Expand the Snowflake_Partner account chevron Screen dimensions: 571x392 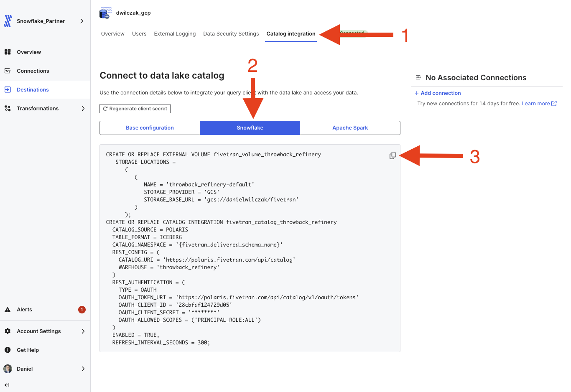point(82,21)
